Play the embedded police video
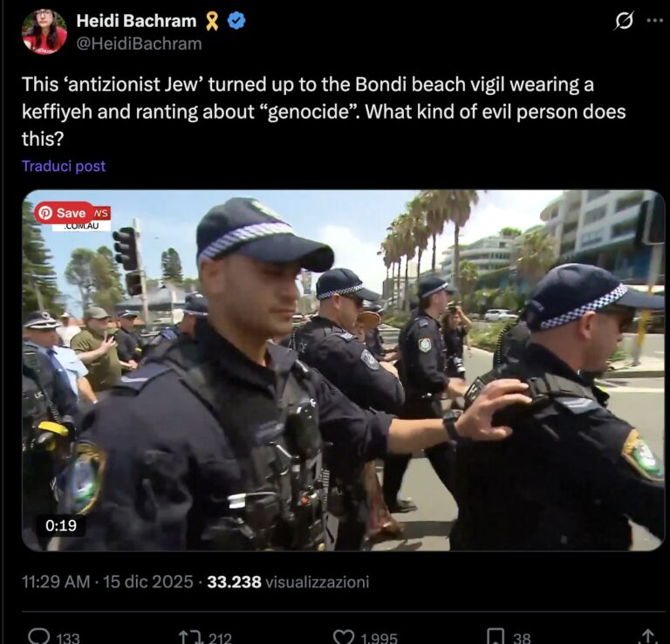Image resolution: width=670 pixels, height=644 pixels. tap(343, 370)
